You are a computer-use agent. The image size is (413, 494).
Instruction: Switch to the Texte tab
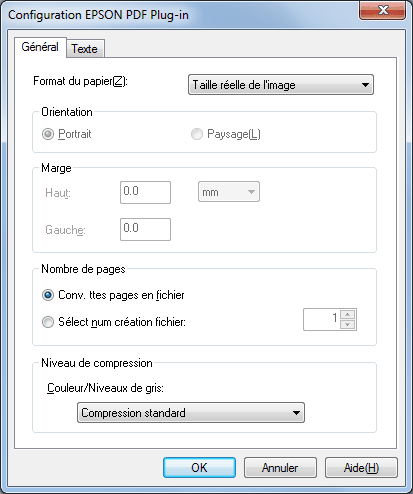coord(86,49)
